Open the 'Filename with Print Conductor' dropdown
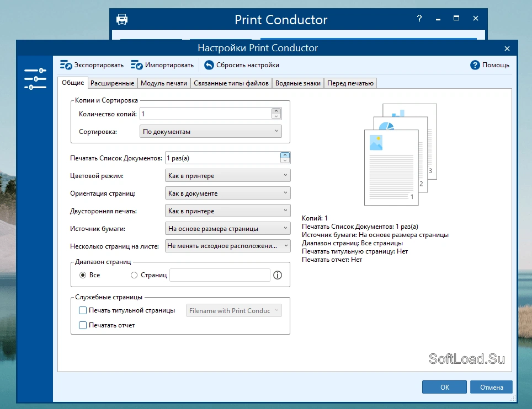Viewport: 532px width, 409px height. (x=234, y=310)
